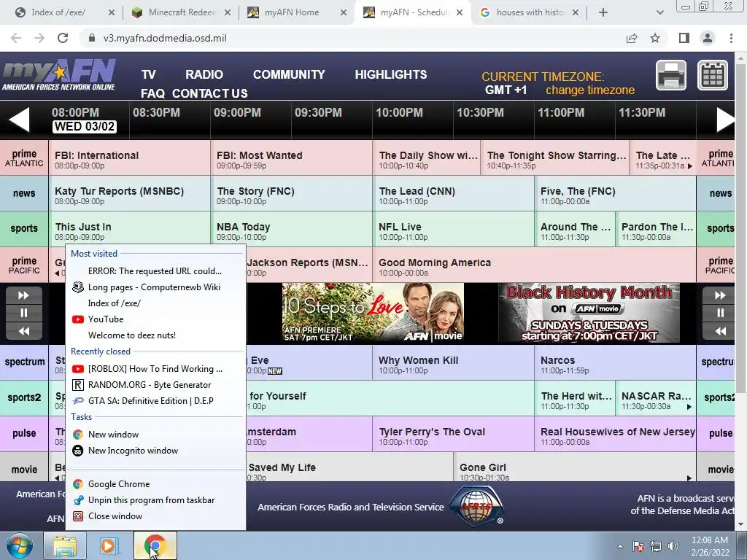Advance schedule with right white arrow
The image size is (747, 560).
[726, 119]
